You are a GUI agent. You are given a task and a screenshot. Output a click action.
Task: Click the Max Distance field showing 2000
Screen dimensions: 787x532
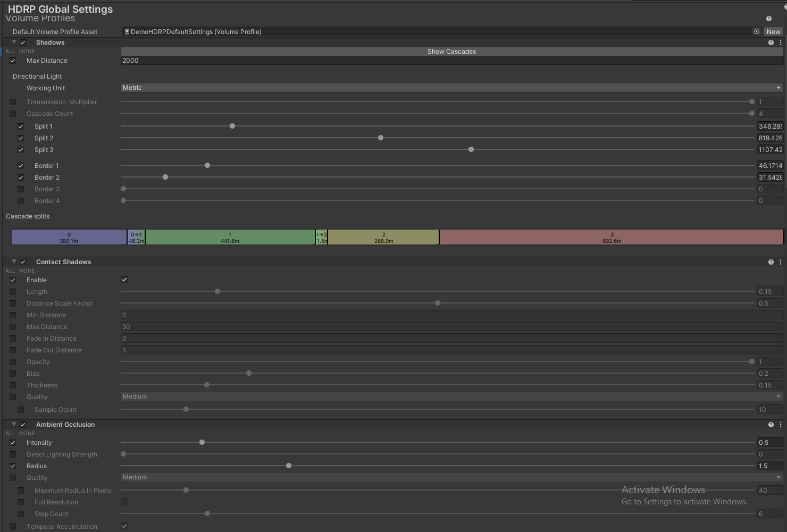pos(452,61)
